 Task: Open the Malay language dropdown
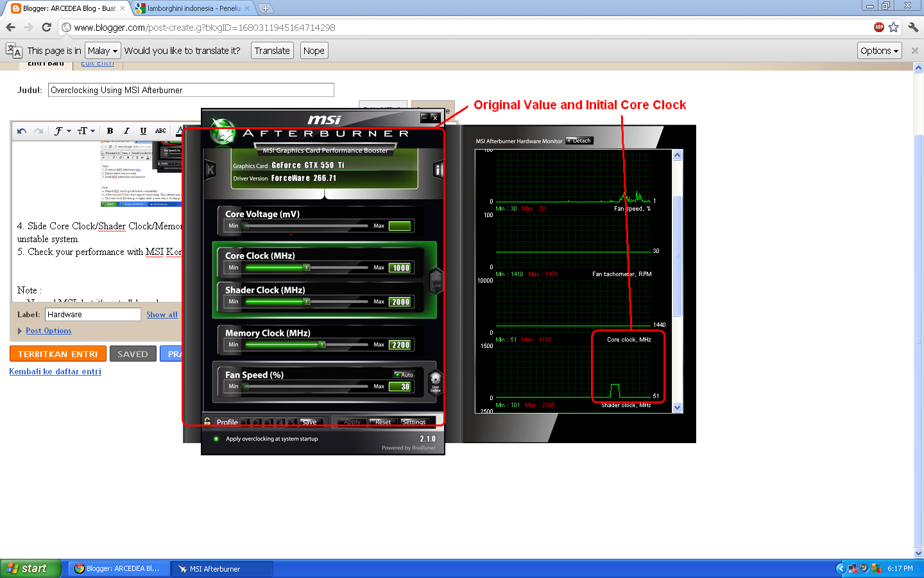point(103,51)
